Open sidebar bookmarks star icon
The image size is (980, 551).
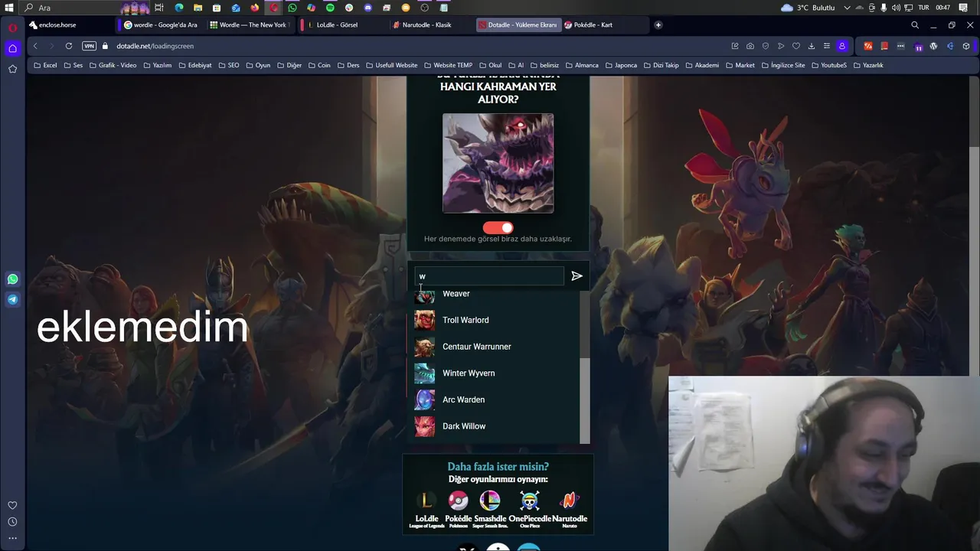(x=12, y=69)
